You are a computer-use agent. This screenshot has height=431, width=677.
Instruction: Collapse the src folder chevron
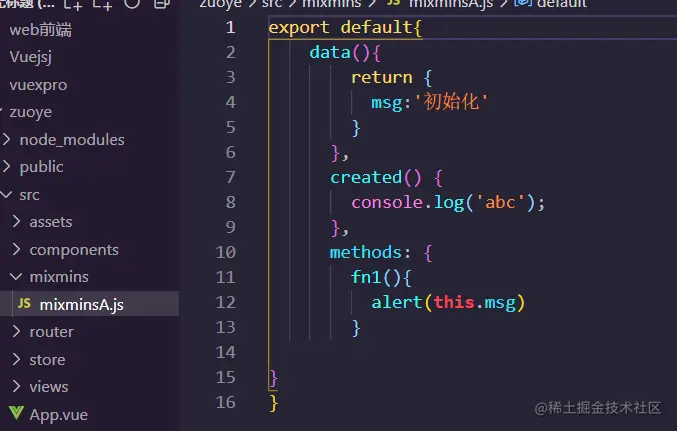point(6,194)
